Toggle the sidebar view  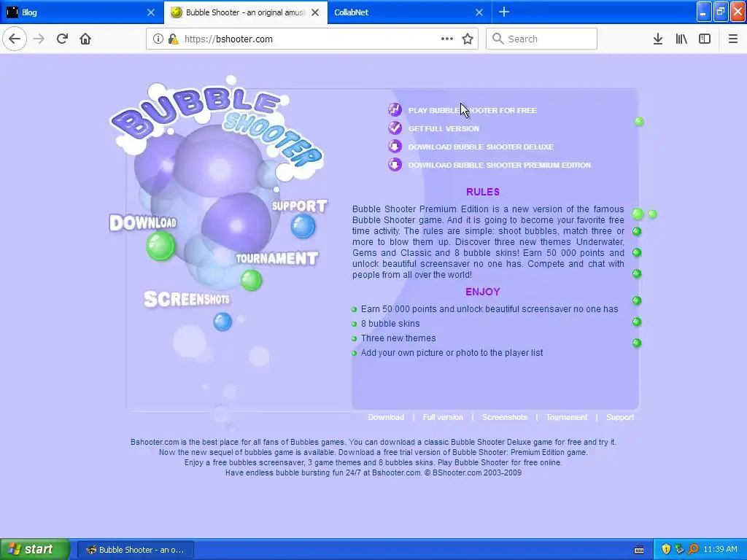(705, 39)
